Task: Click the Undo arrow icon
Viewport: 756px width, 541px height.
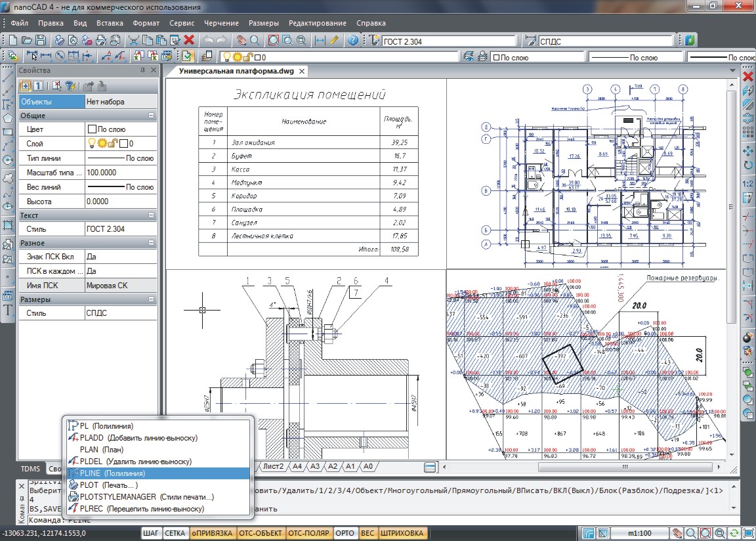Action: point(208,41)
